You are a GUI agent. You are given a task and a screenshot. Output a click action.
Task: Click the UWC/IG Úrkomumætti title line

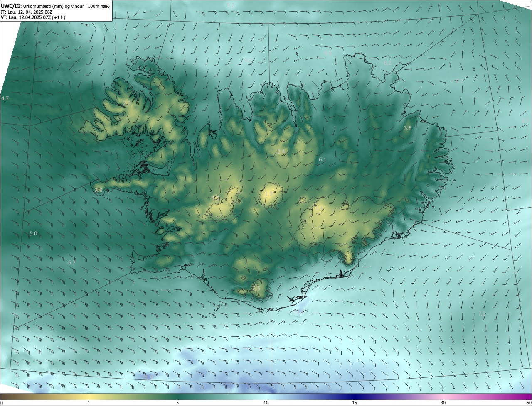(55, 6)
